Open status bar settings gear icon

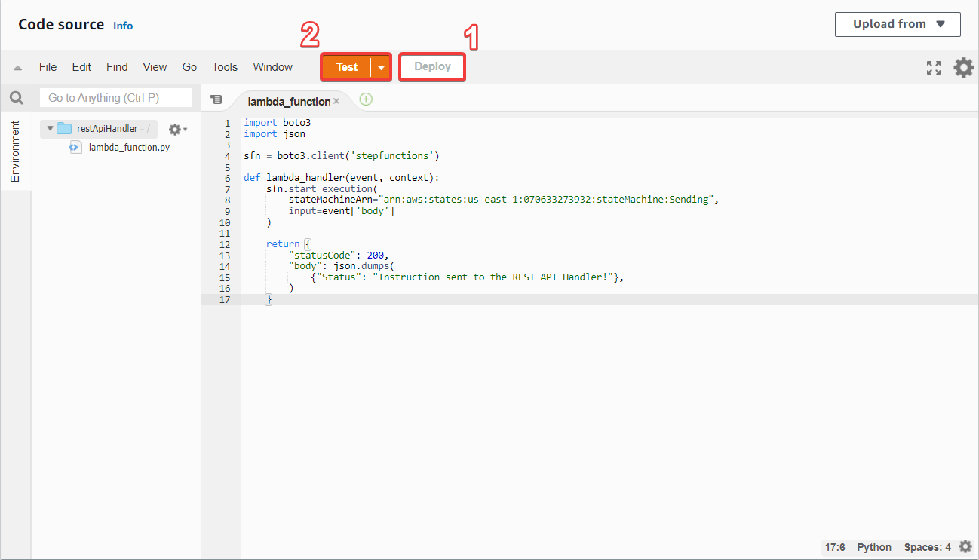[x=965, y=546]
